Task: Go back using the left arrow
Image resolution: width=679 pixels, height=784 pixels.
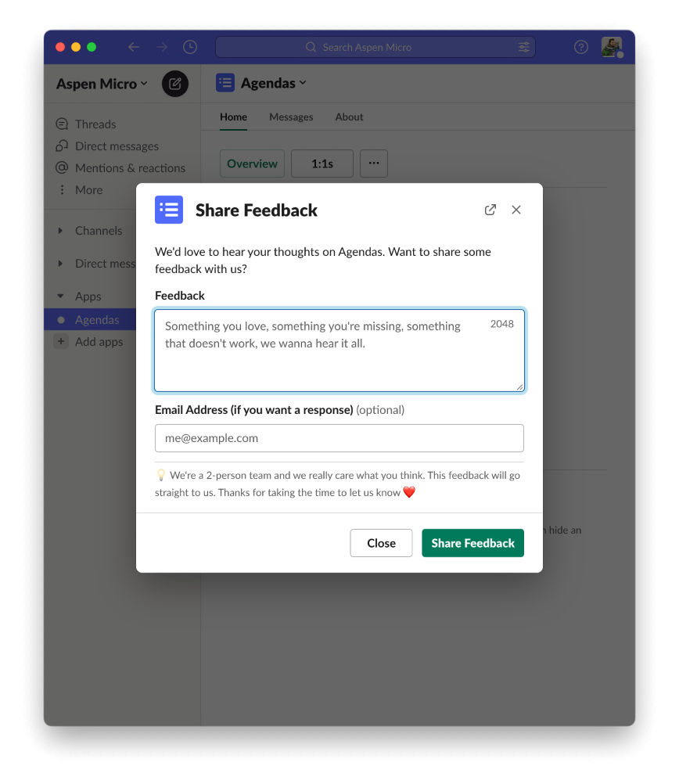Action: (134, 47)
